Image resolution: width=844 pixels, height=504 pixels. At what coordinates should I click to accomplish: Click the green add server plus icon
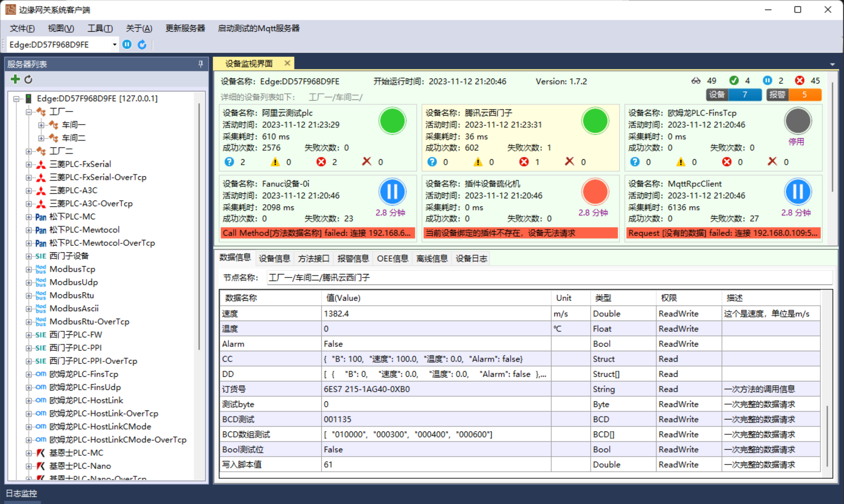[15, 79]
